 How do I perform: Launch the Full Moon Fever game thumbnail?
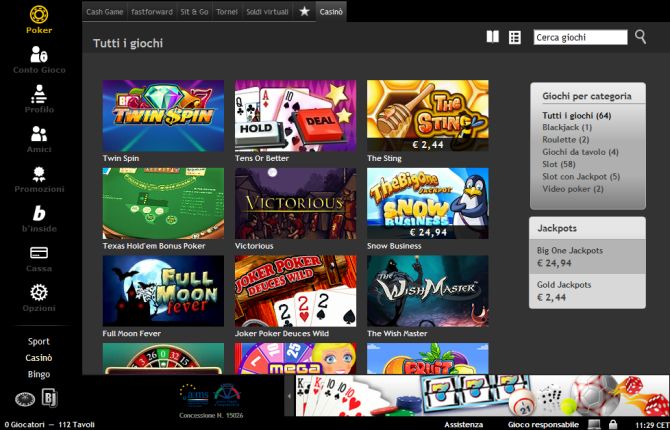(x=163, y=291)
